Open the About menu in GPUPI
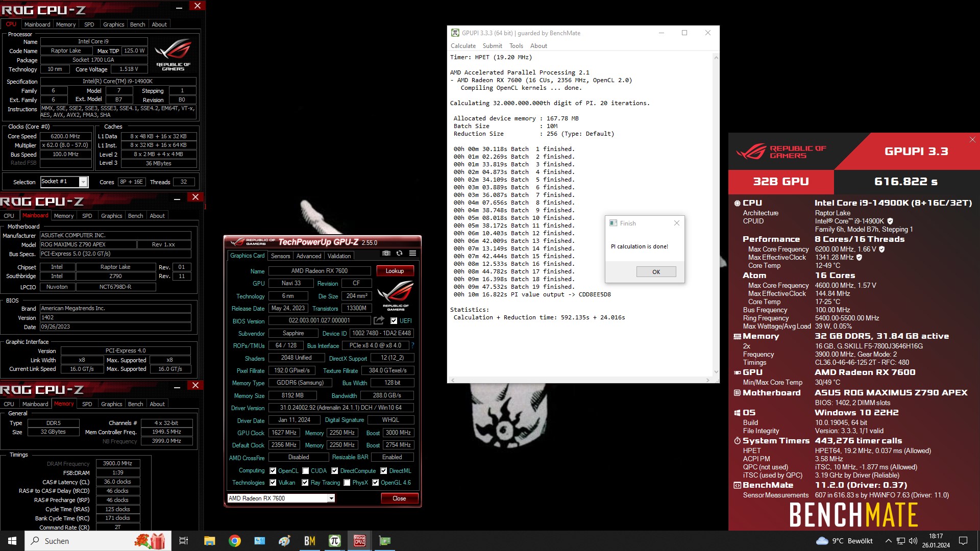Viewport: 980px width, 551px height. (538, 46)
